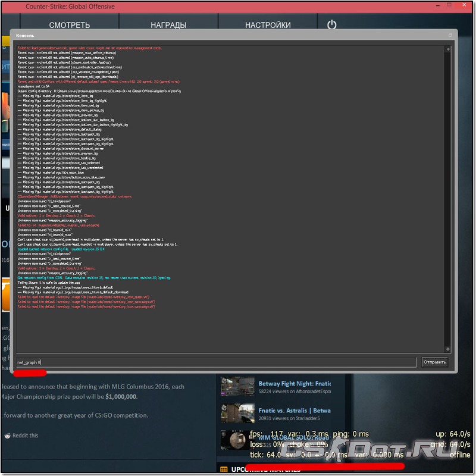The width and height of the screenshot is (476, 476).
Task: Click the console scroll up arrow
Action: (x=448, y=49)
